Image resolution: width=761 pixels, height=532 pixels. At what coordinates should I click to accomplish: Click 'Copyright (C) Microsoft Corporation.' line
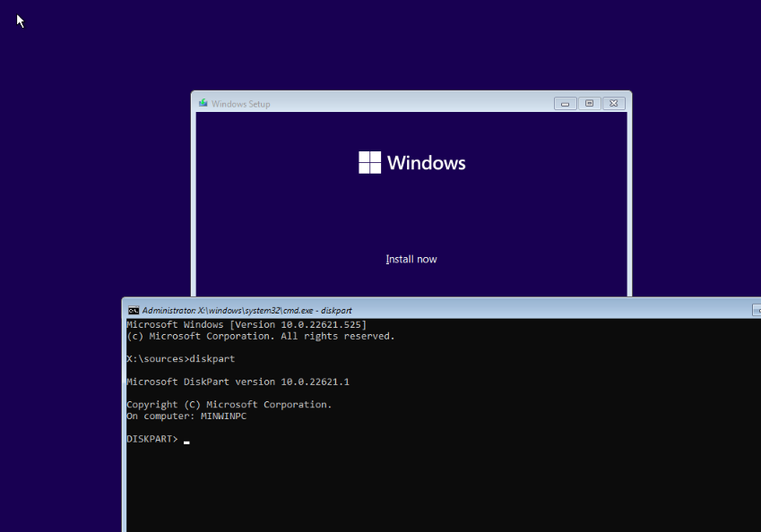point(229,405)
